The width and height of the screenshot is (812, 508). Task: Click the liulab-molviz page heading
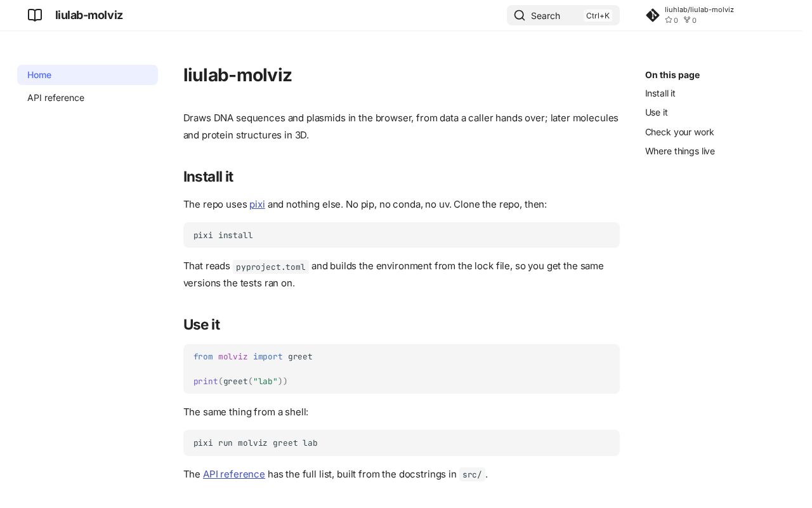click(237, 75)
